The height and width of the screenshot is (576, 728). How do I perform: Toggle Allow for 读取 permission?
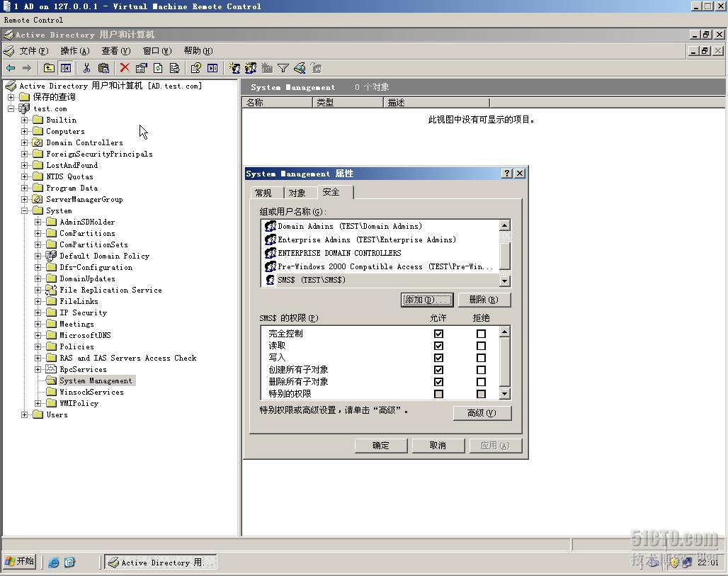(x=438, y=346)
